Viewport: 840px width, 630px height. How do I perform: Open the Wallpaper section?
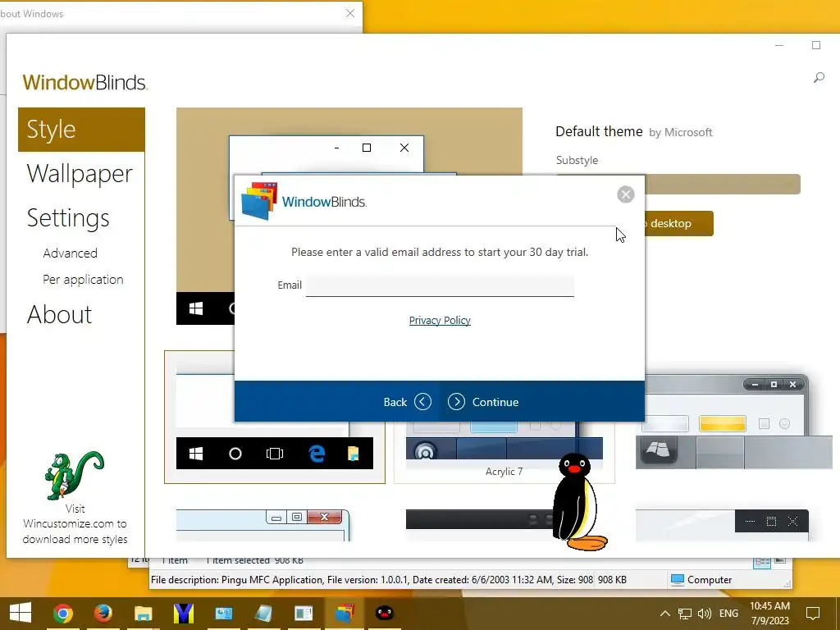[80, 174]
